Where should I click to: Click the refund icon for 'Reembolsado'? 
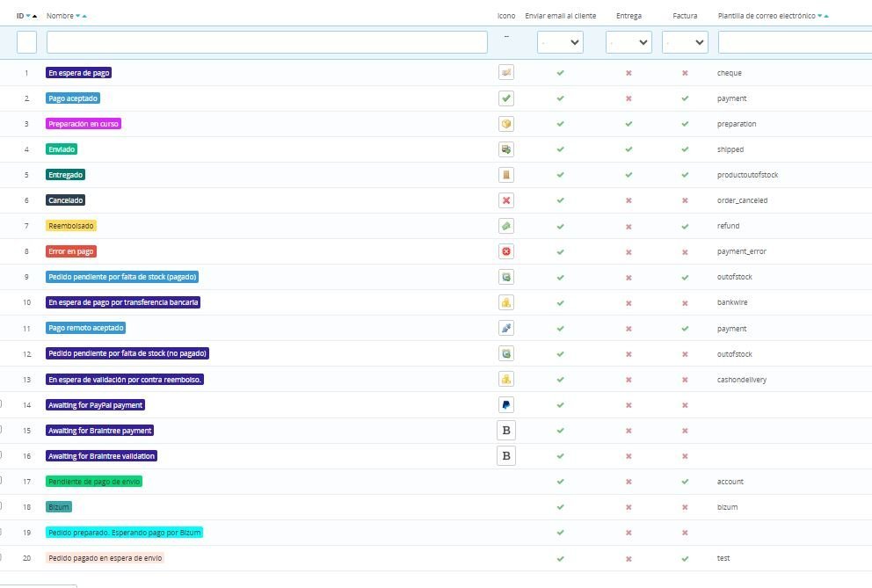506,226
